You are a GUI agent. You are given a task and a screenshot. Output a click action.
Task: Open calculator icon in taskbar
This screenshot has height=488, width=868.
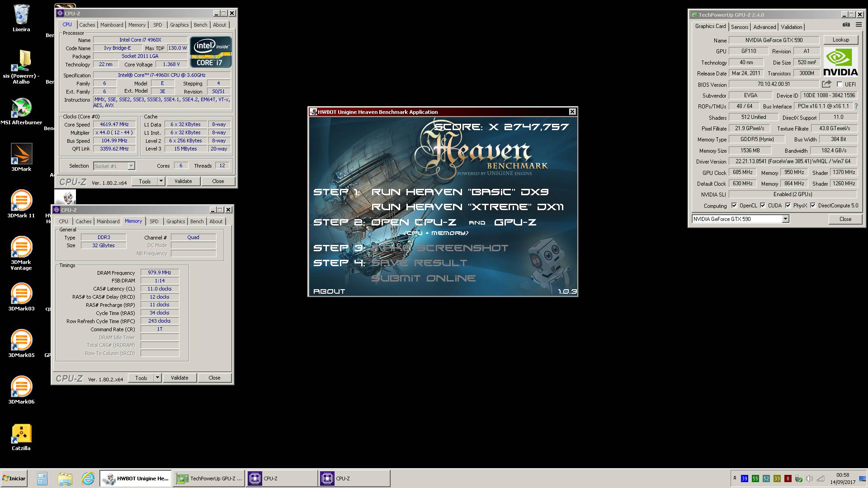pos(42,479)
